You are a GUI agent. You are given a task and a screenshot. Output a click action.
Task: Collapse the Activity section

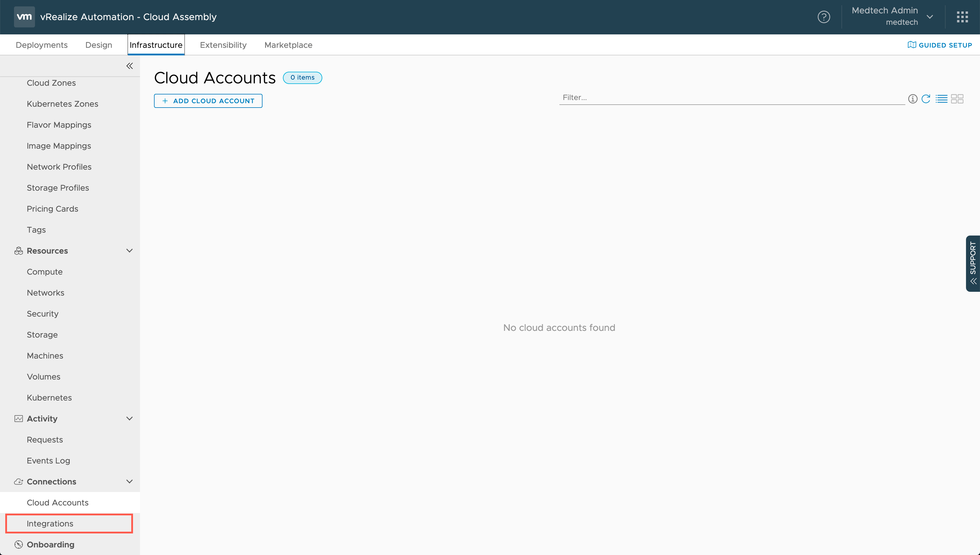(130, 419)
